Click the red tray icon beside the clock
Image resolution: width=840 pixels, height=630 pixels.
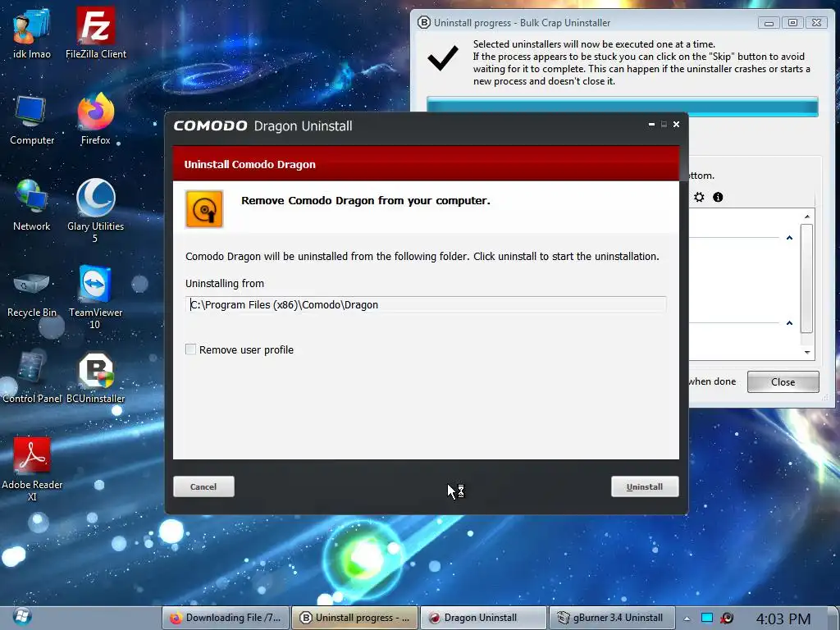click(727, 618)
